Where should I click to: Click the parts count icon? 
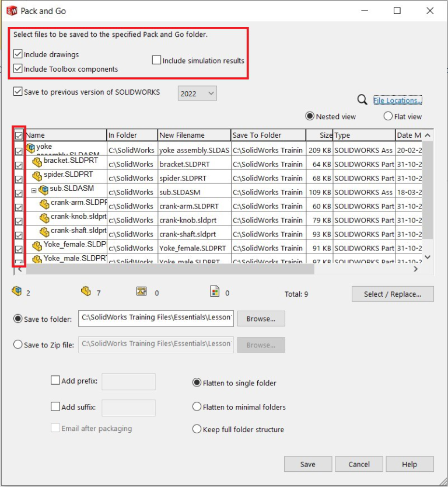86,291
